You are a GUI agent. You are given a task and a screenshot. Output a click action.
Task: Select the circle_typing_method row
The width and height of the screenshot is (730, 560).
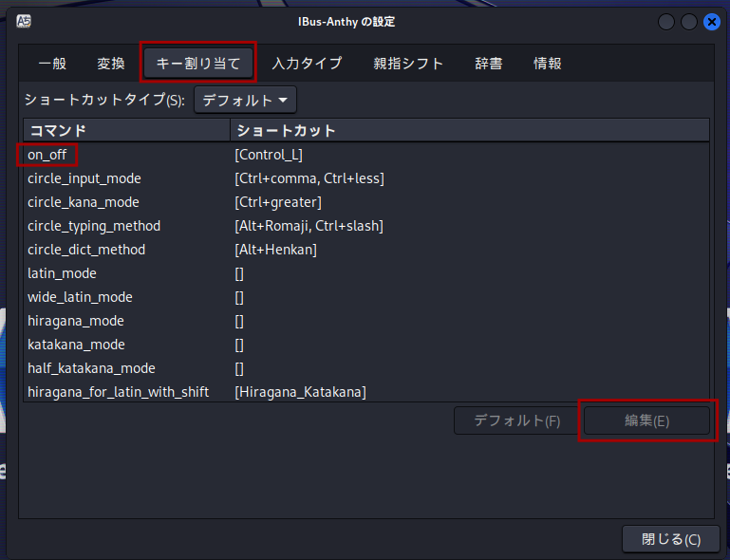pyautogui.click(x=366, y=226)
